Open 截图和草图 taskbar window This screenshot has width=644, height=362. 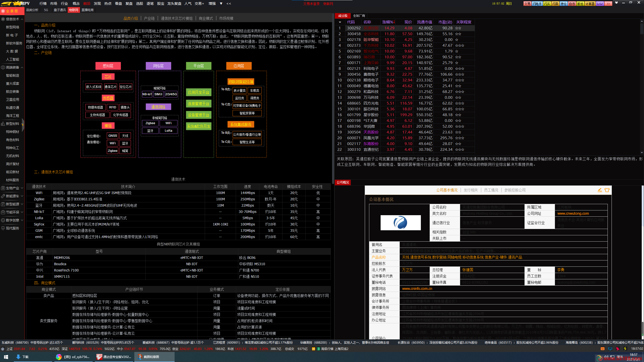[x=154, y=357]
